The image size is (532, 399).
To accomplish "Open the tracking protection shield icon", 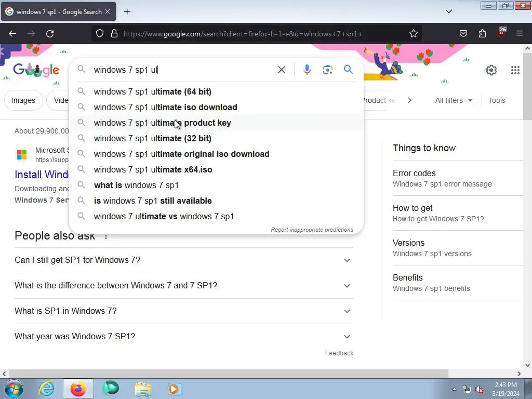I will pyautogui.click(x=99, y=34).
